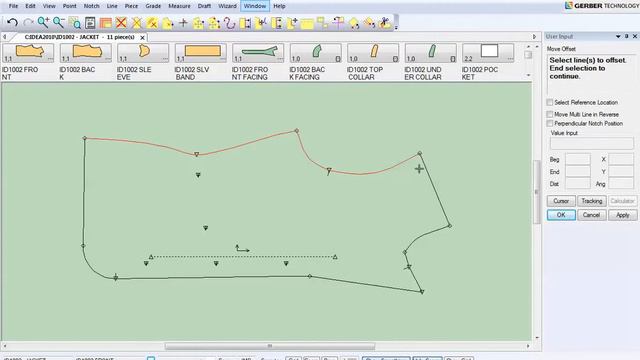The width and height of the screenshot is (640, 360).
Task: Close the ID1002 - JACKET tab
Action: click(x=142, y=38)
